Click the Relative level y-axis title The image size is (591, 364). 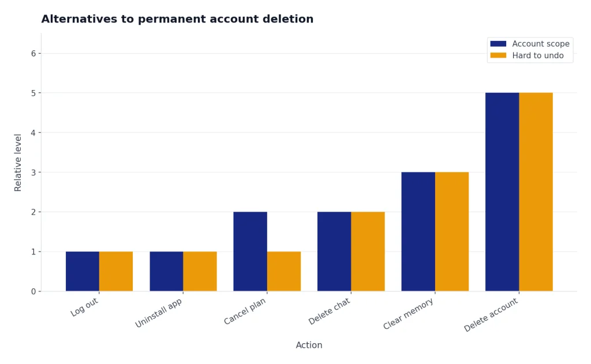(x=18, y=163)
